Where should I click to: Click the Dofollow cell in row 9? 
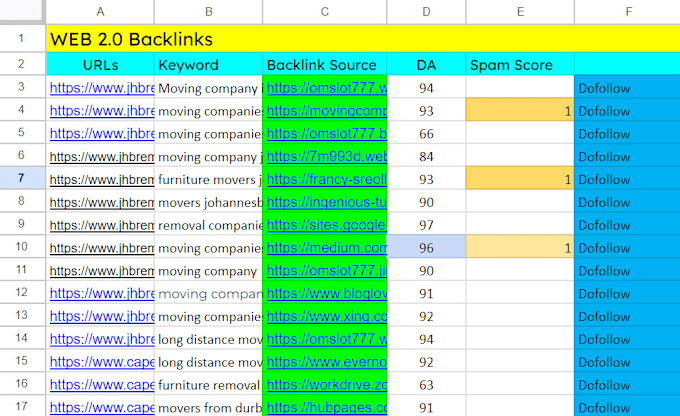pos(628,225)
